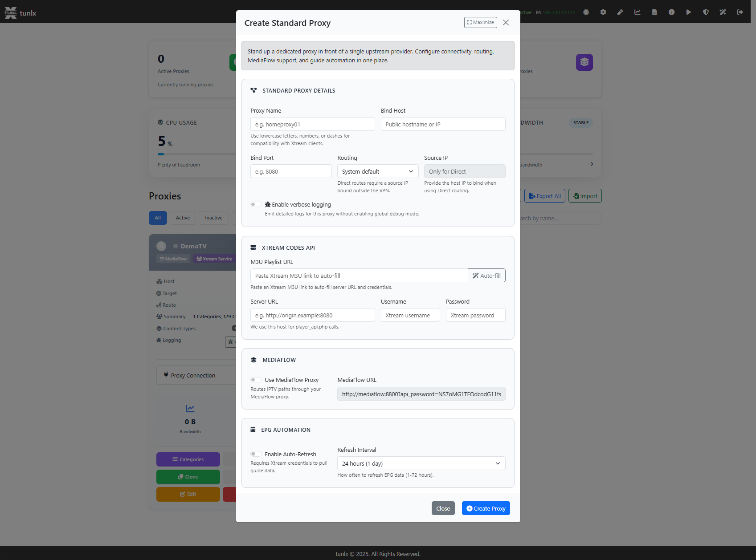Click the Proxy Name input field
This screenshot has height=560, width=756.
[x=312, y=124]
